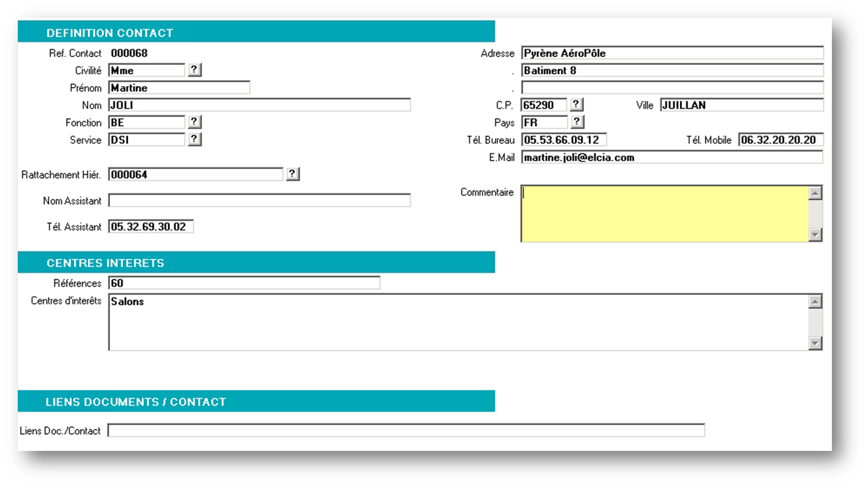The height and width of the screenshot is (487, 868).
Task: Open the Pays country lookup button
Action: 577,122
